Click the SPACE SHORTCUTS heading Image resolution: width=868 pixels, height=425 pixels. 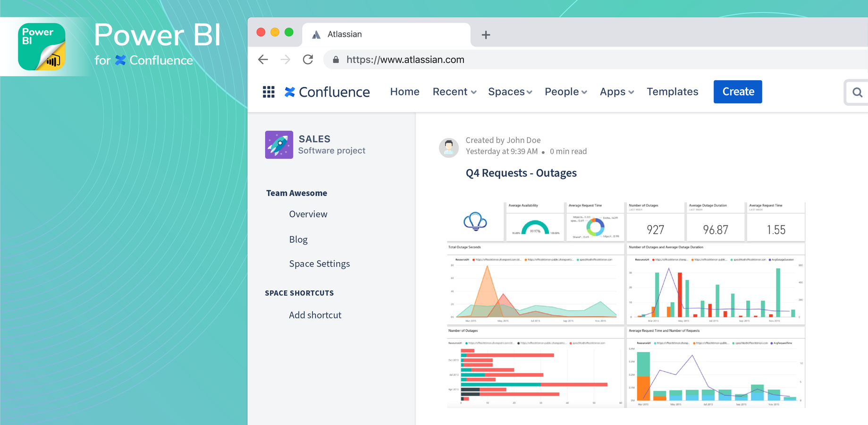coord(299,293)
